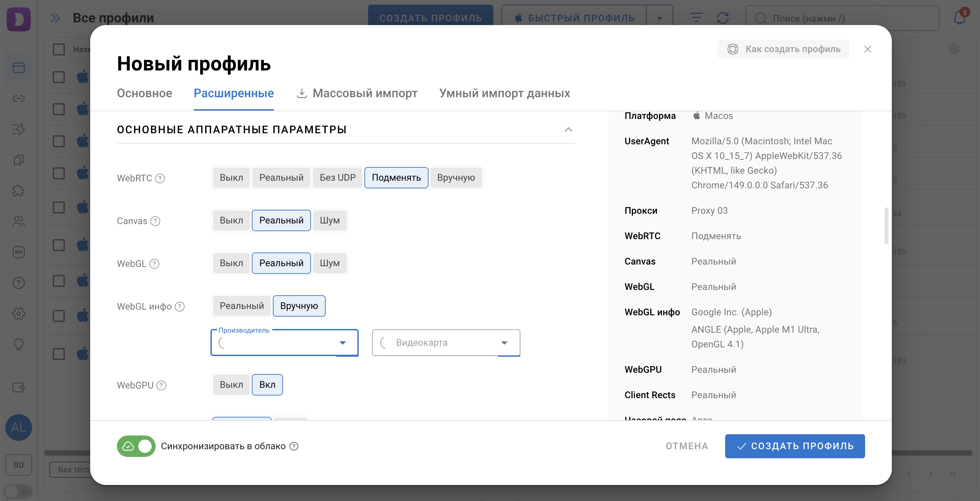Image resolution: width=980 pixels, height=501 pixels.
Task: Click the WebGL инфо help icon
Action: (x=180, y=307)
